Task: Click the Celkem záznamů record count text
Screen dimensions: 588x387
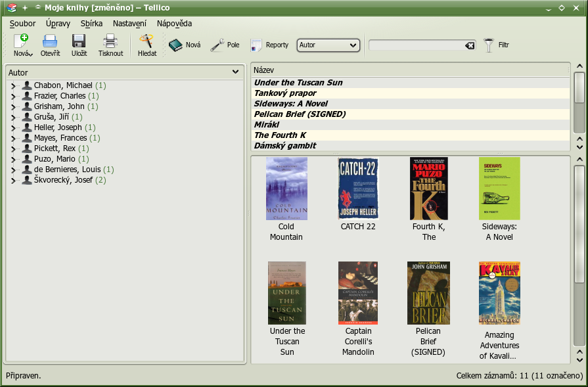Action: coord(520,376)
